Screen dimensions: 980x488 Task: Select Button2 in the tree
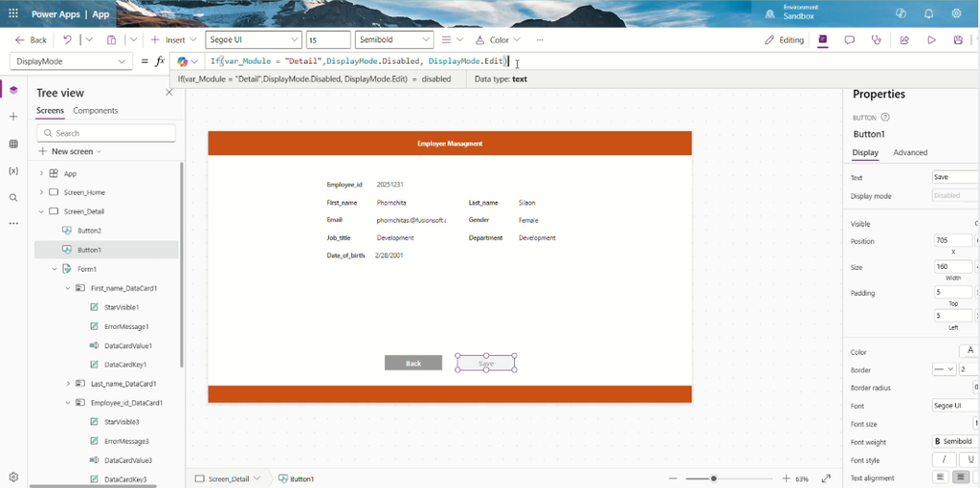tap(89, 231)
